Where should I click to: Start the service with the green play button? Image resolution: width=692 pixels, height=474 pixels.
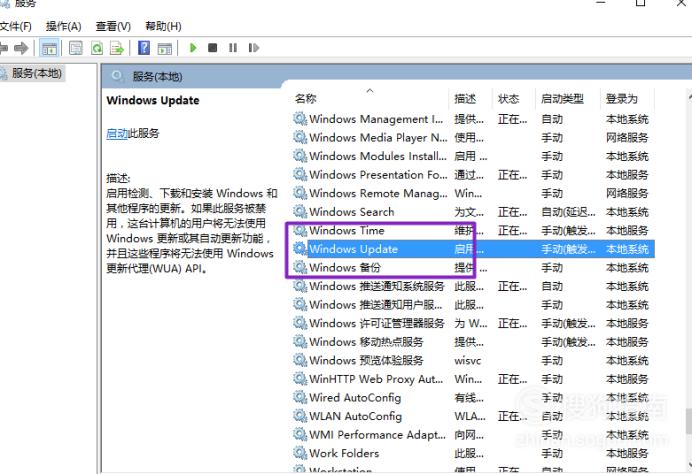click(x=193, y=48)
